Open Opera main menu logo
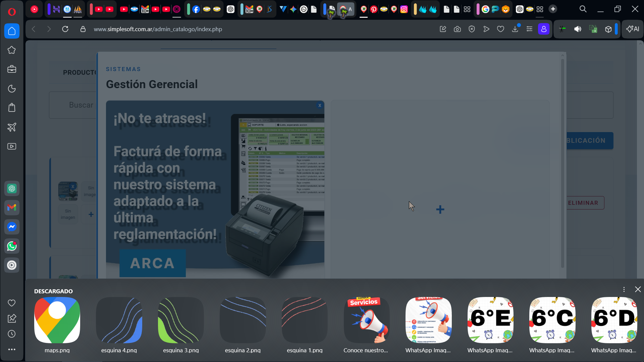 click(12, 12)
